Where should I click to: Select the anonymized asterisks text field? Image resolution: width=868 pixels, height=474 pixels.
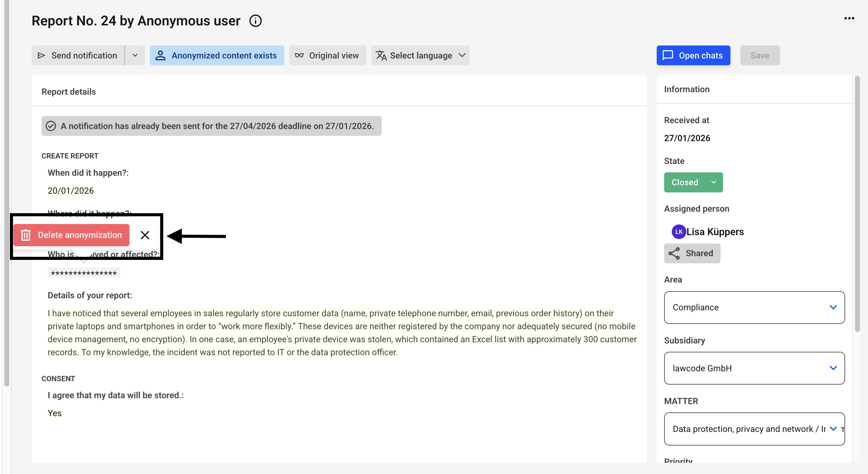[84, 273]
